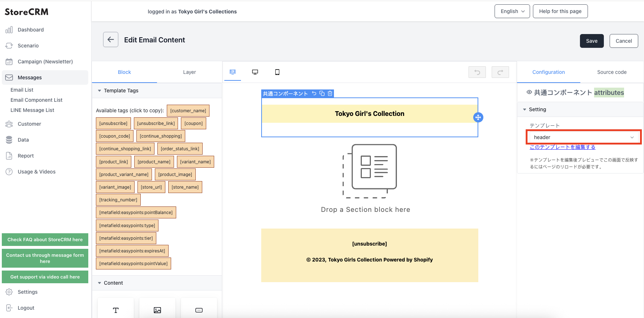The height and width of the screenshot is (318, 644).
Task: Switch to the Block tab
Action: 124,72
